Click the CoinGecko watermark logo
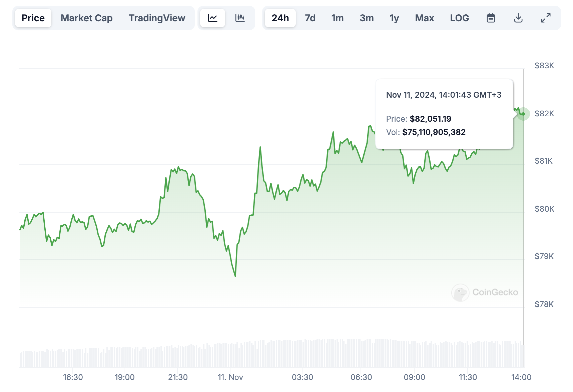The width and height of the screenshot is (573, 392). click(485, 292)
